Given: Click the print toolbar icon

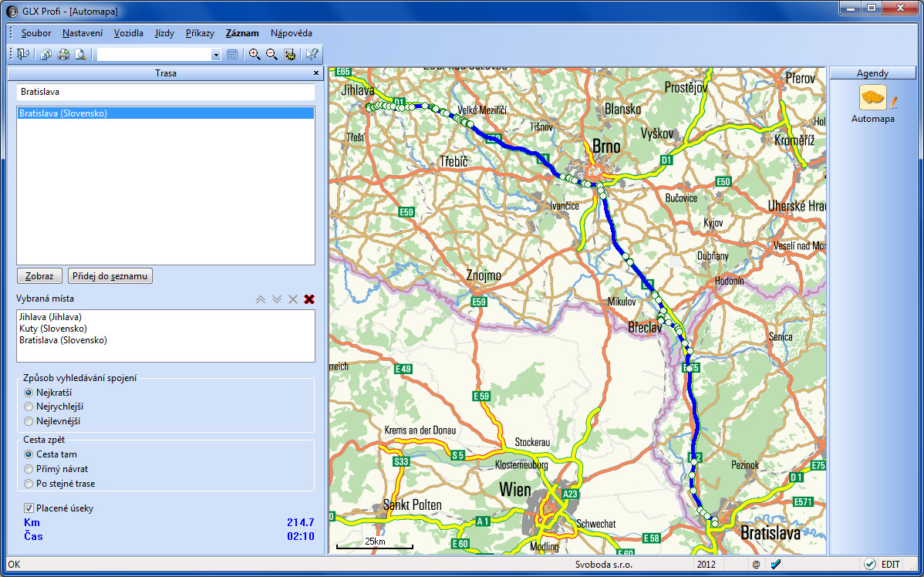Looking at the screenshot, I should point(63,55).
